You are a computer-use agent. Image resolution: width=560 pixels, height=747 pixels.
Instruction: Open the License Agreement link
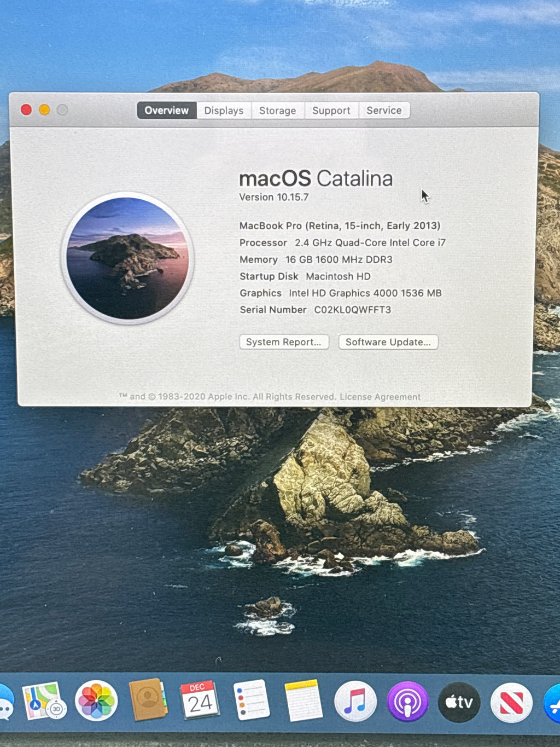click(380, 397)
